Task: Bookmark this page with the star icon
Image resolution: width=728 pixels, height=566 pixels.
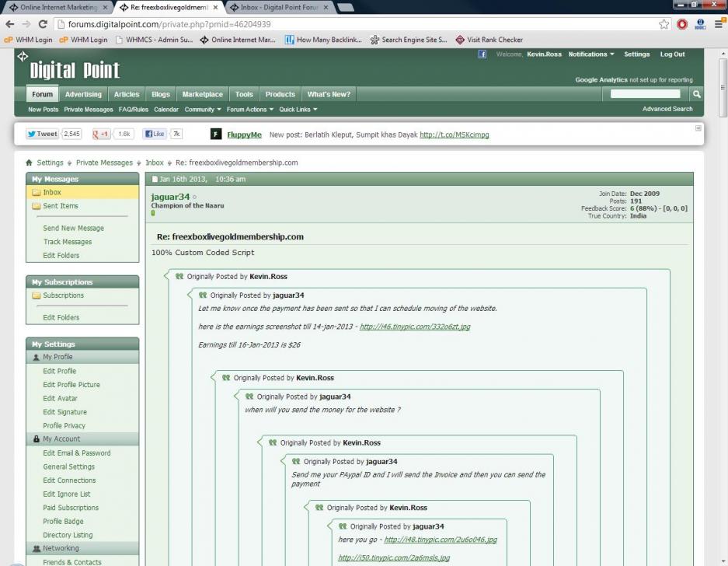Action: pyautogui.click(x=664, y=24)
